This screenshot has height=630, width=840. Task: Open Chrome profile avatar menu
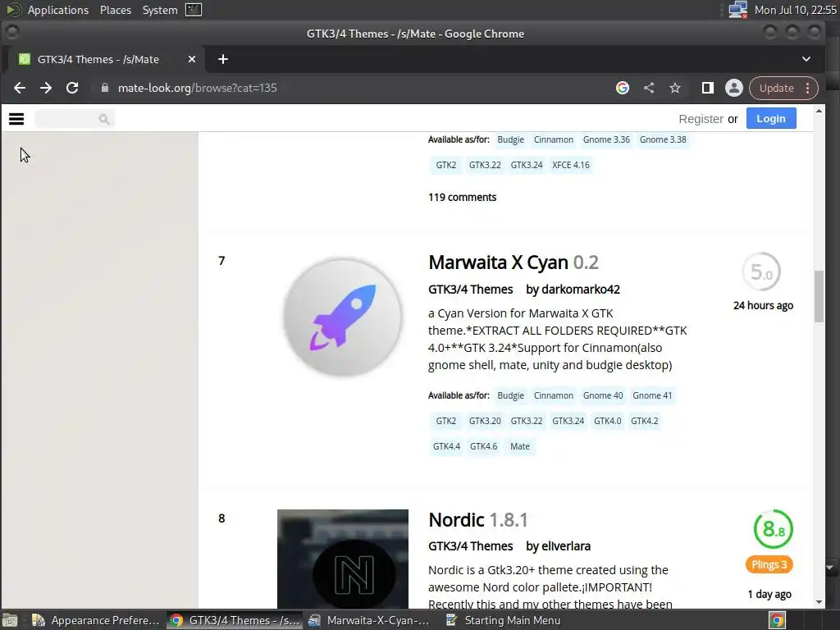tap(734, 88)
